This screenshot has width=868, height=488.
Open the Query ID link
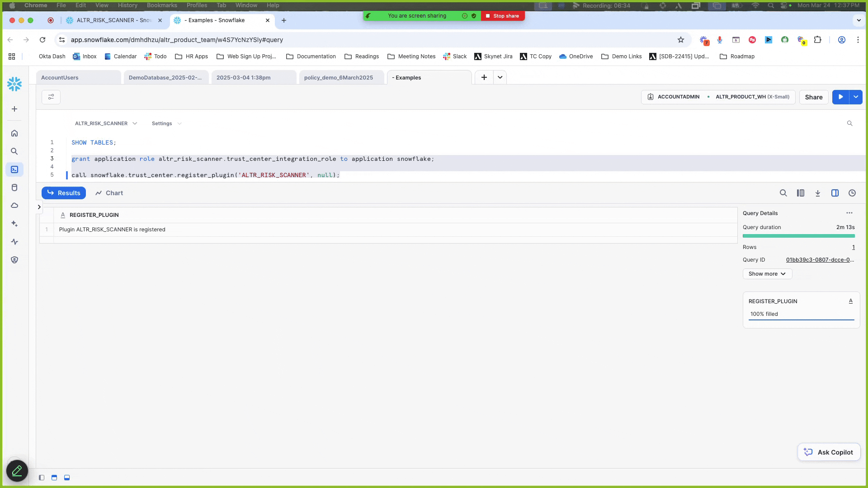point(820,260)
